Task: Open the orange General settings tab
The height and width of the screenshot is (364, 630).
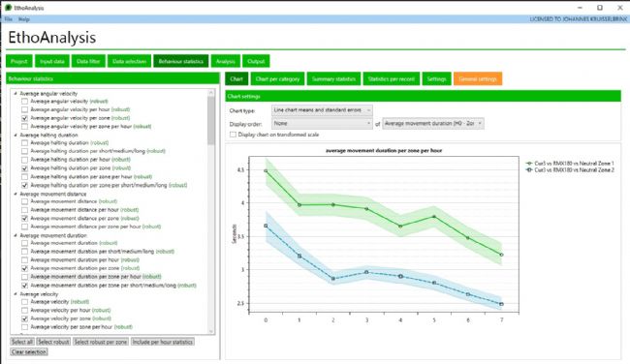Action: pos(478,79)
